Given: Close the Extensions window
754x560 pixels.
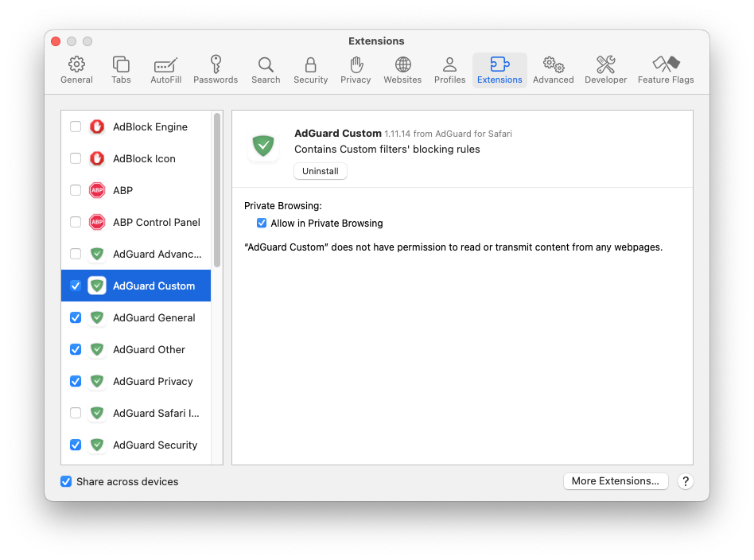Looking at the screenshot, I should (x=56, y=41).
